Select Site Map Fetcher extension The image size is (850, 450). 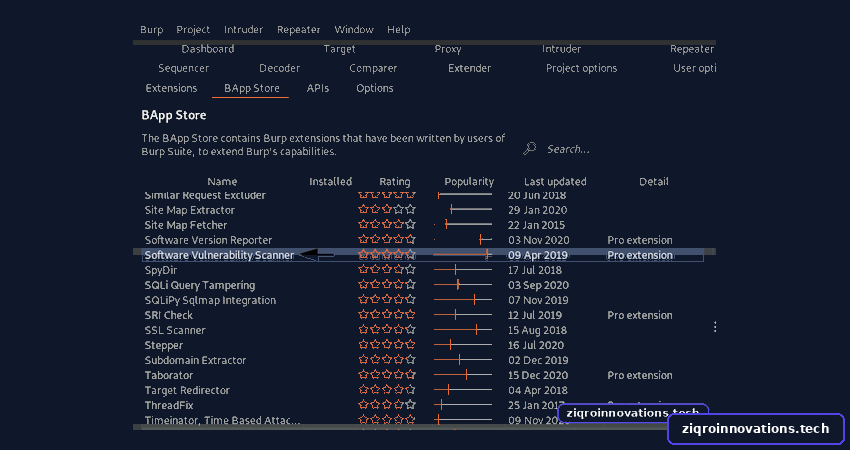click(423, 225)
